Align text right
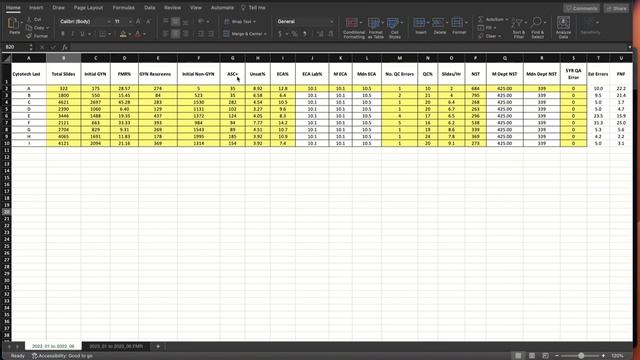The width and height of the screenshot is (640, 360). [x=185, y=34]
